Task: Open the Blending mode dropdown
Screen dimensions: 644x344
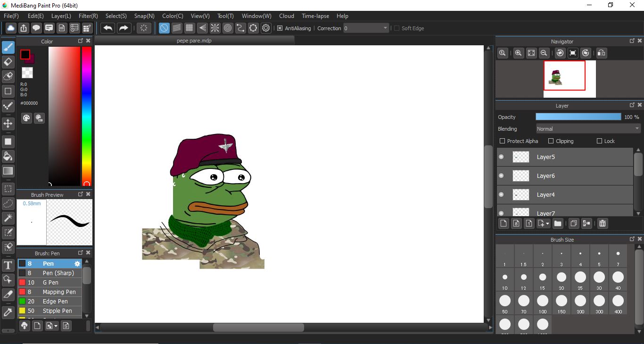Action: click(588, 129)
